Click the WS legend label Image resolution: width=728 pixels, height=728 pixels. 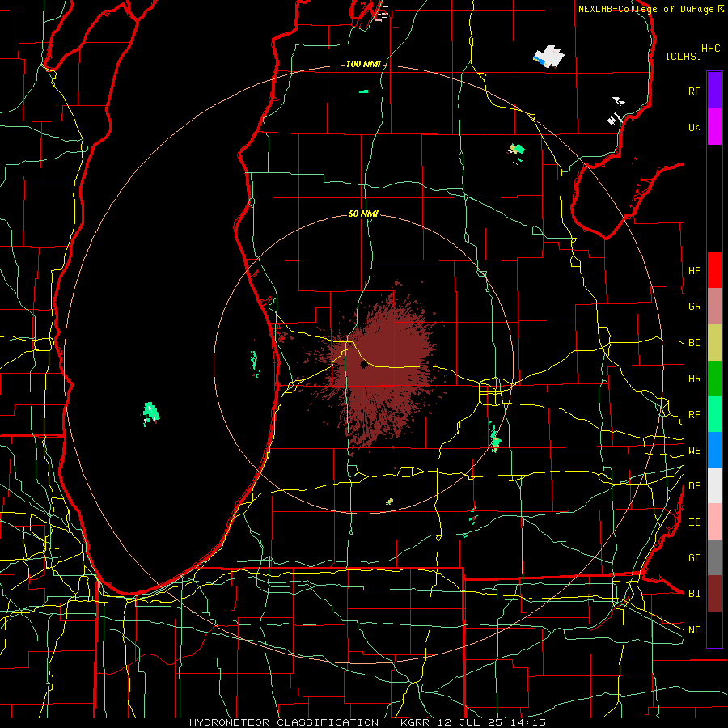pos(694,451)
